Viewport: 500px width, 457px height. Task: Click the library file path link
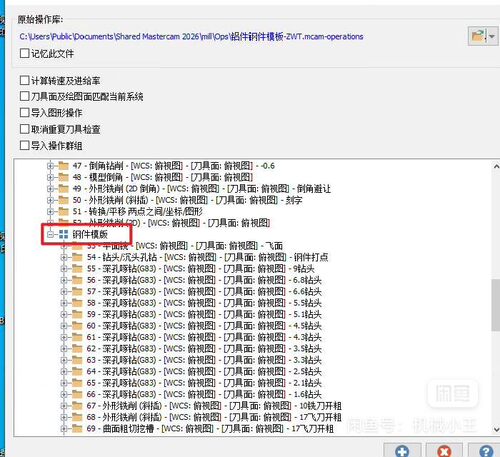tap(191, 36)
